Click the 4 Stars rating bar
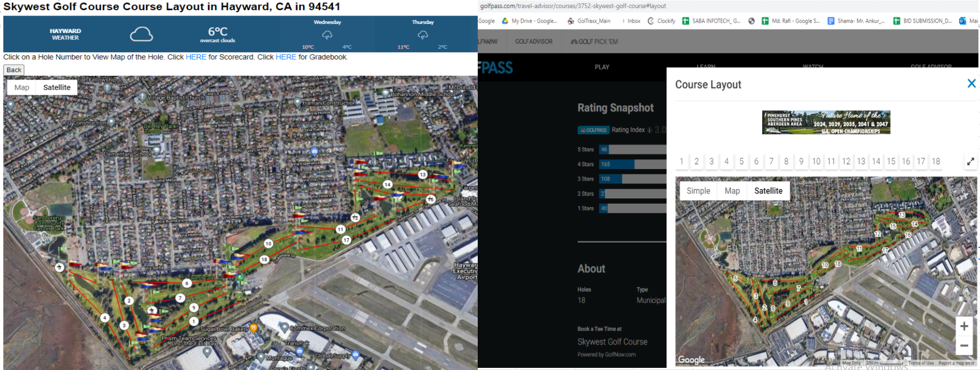Viewport: 980px width, 370px height. [632, 164]
